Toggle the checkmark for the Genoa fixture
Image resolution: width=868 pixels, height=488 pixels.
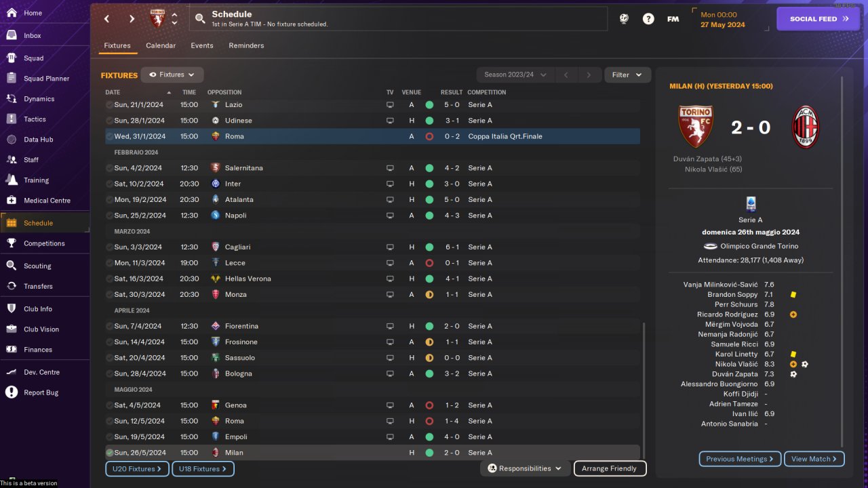point(109,405)
